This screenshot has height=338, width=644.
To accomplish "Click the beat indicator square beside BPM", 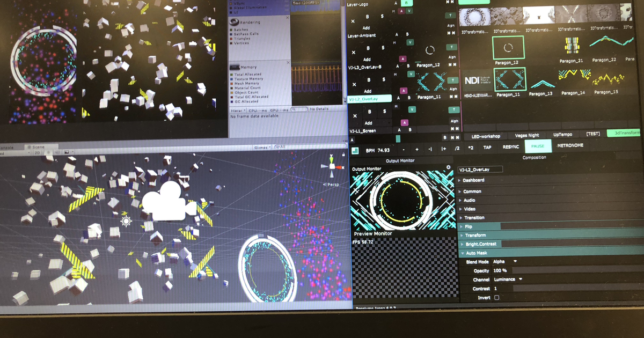I will tap(355, 150).
